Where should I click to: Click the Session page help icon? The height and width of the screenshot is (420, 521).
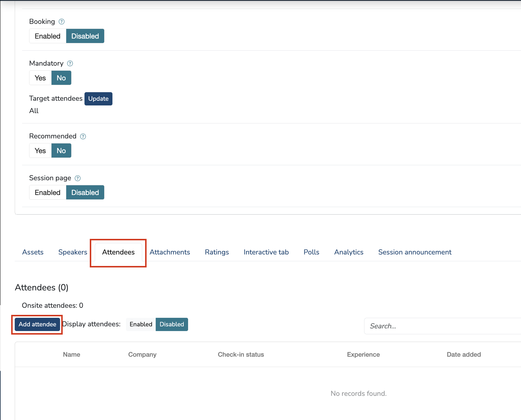(78, 178)
